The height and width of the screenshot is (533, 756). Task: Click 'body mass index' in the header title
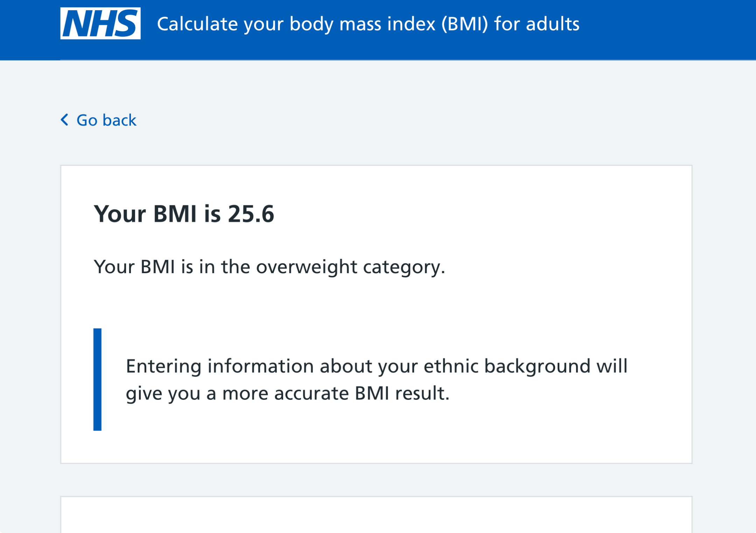363,24
